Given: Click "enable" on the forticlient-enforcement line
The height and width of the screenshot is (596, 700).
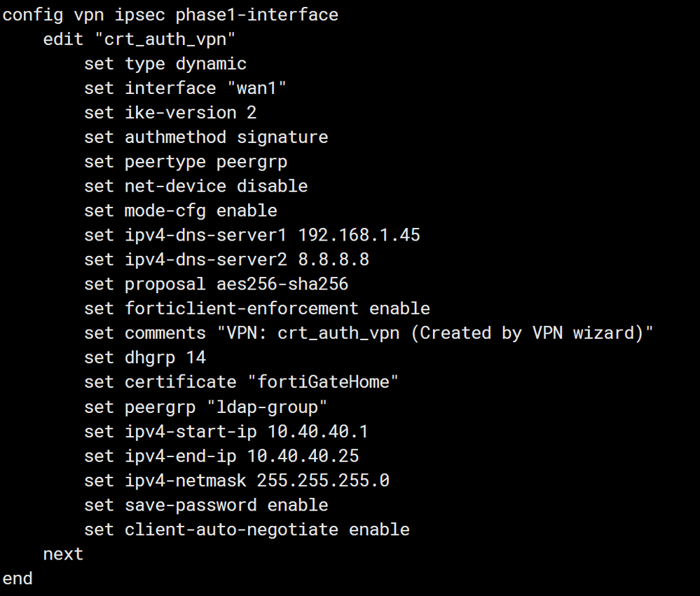Looking at the screenshot, I should click(x=399, y=309).
